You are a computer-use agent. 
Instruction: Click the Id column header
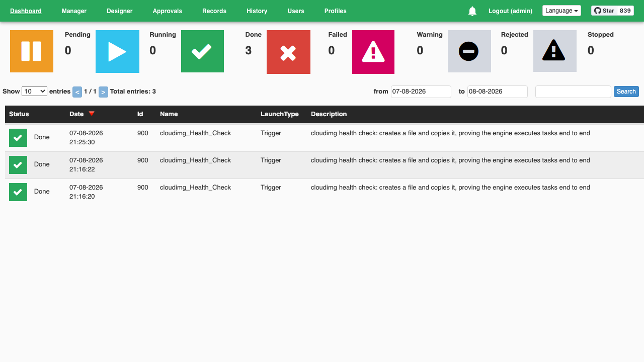coord(140,114)
